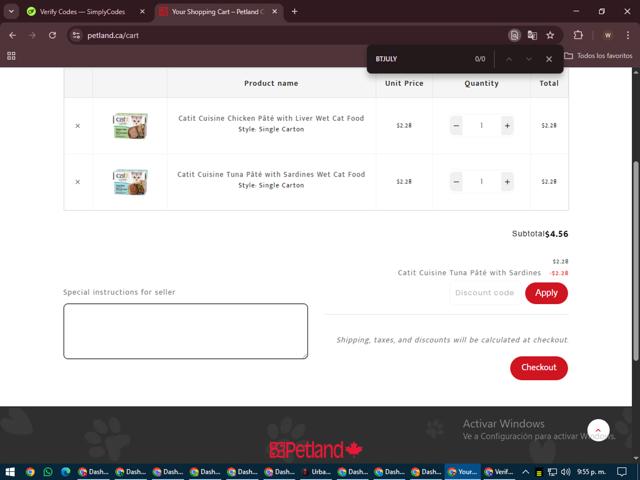Increase quantity of Tuna Pâté with Sardines
Image resolution: width=640 pixels, height=480 pixels.
[x=507, y=182]
